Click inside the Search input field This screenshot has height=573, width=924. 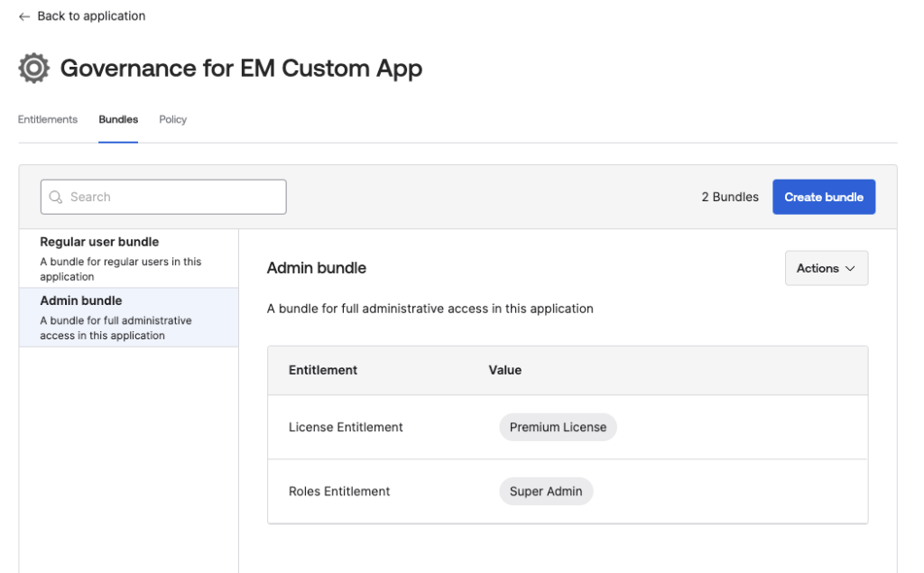point(162,197)
